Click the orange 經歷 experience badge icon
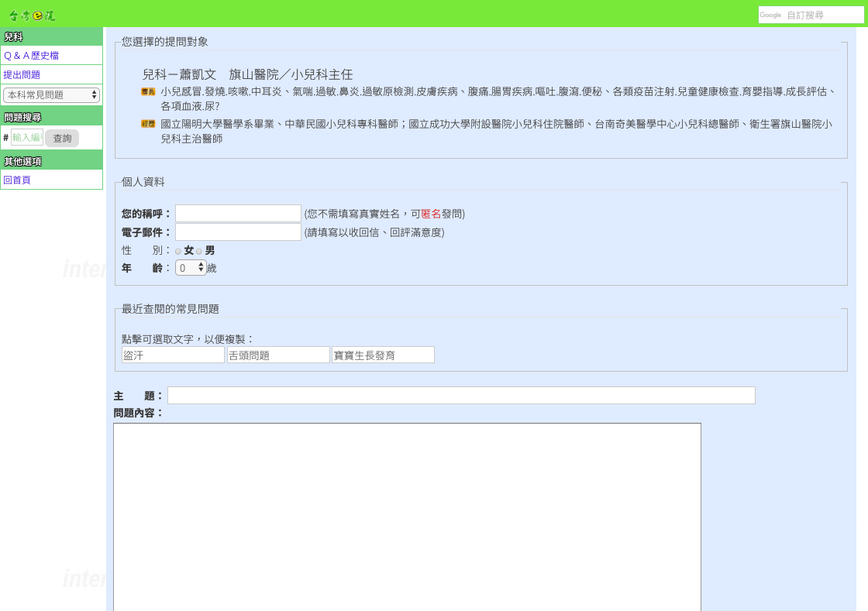The width and height of the screenshot is (868, 611). 148,124
